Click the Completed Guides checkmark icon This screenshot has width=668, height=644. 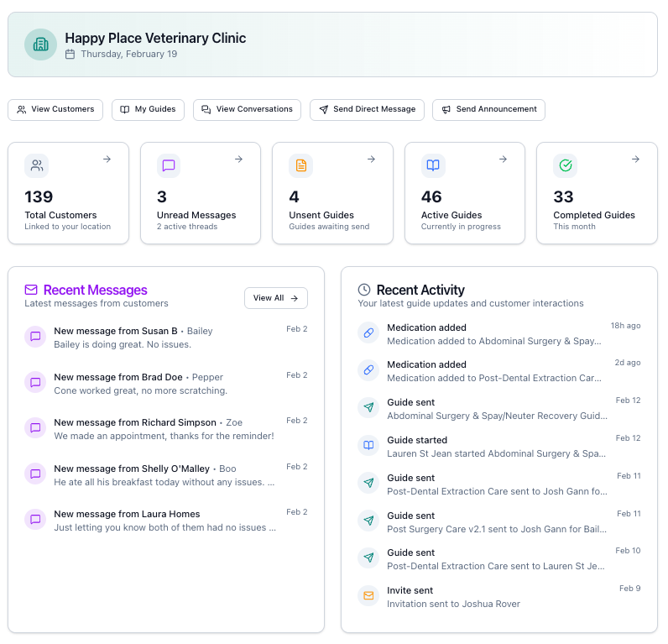565,165
